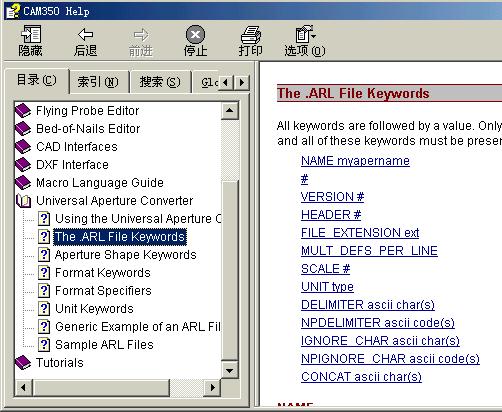Go back with the 后退 arrow icon
The image size is (502, 412).
86,34
